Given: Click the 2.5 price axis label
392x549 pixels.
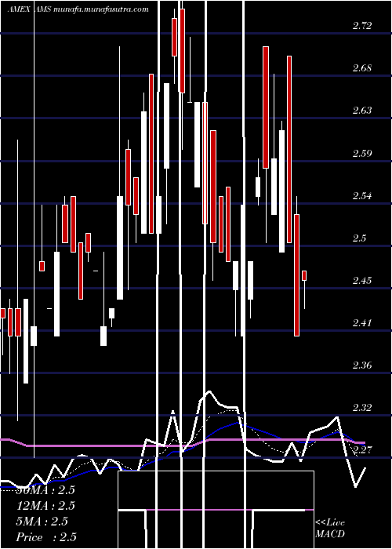Looking at the screenshot, I should [359, 238].
